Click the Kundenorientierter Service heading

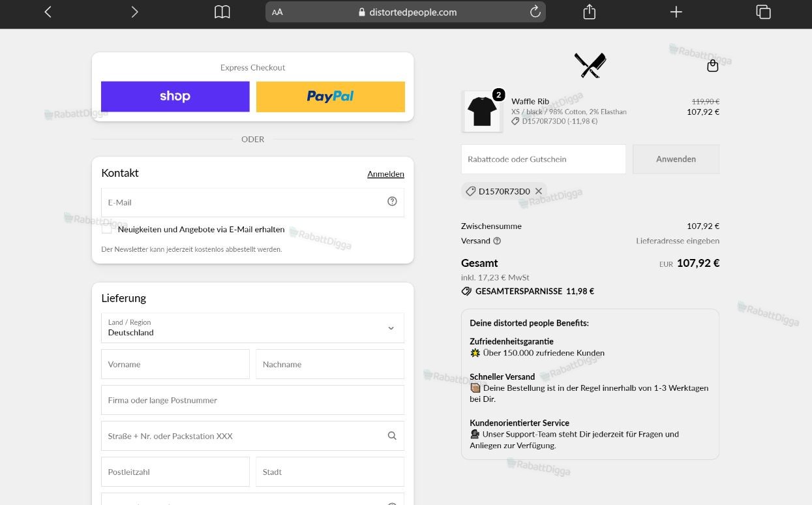[519, 423]
